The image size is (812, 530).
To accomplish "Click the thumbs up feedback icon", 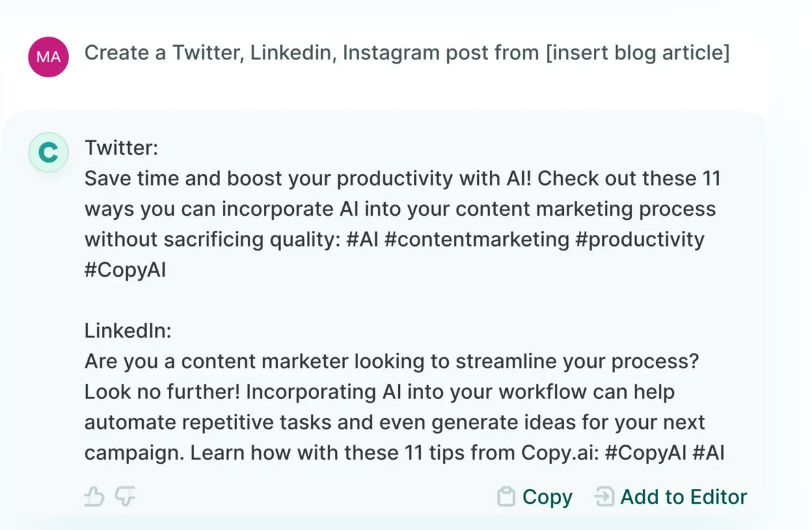I will (x=94, y=497).
